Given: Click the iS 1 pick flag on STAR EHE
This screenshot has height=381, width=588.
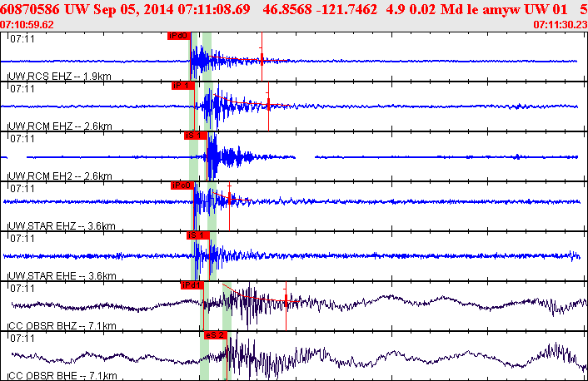Looking at the screenshot, I should tap(198, 235).
